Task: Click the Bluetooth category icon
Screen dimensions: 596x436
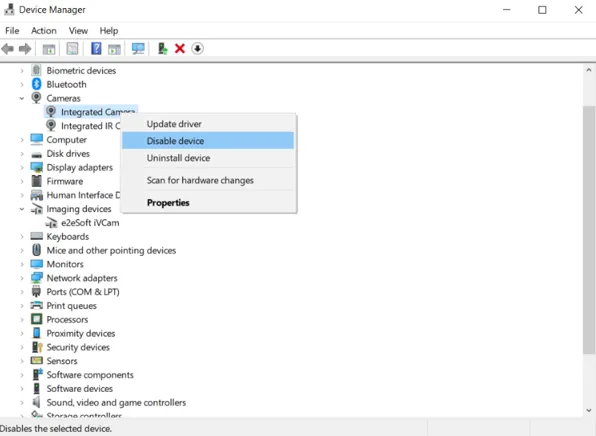Action: coord(36,84)
